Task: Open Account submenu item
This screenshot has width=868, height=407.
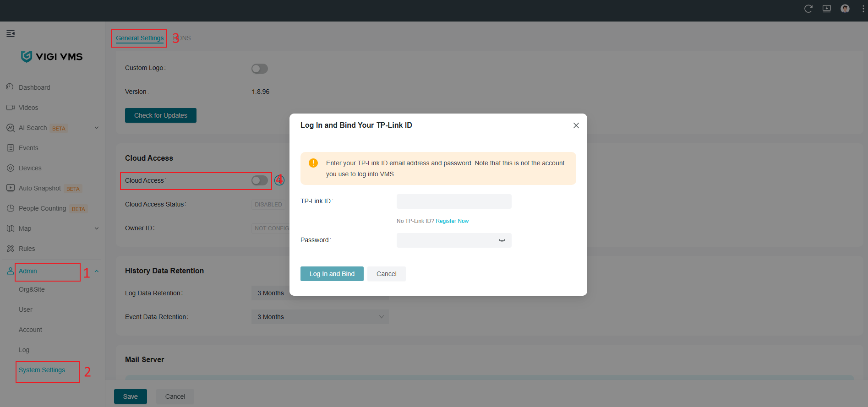Action: pos(30,330)
